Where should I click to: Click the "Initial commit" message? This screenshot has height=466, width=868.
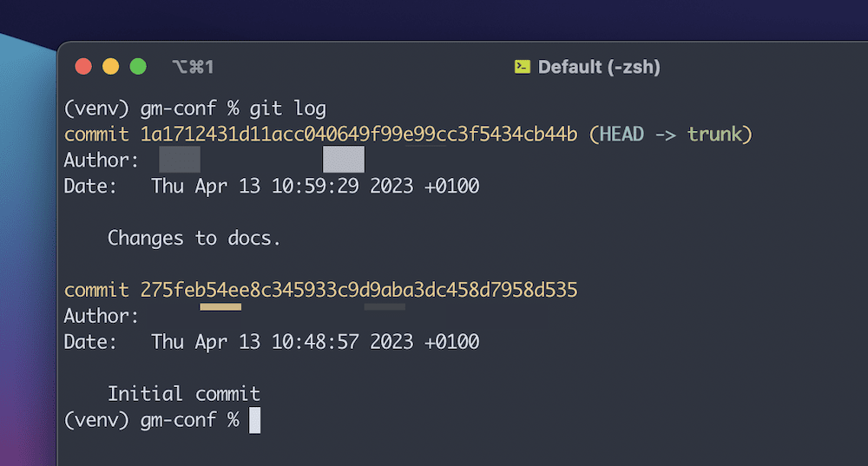(x=184, y=394)
